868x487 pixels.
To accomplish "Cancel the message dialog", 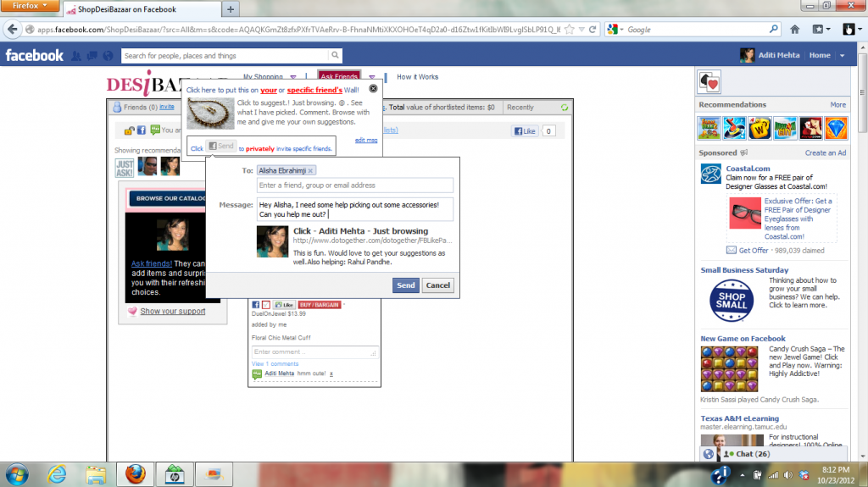I will coord(437,285).
